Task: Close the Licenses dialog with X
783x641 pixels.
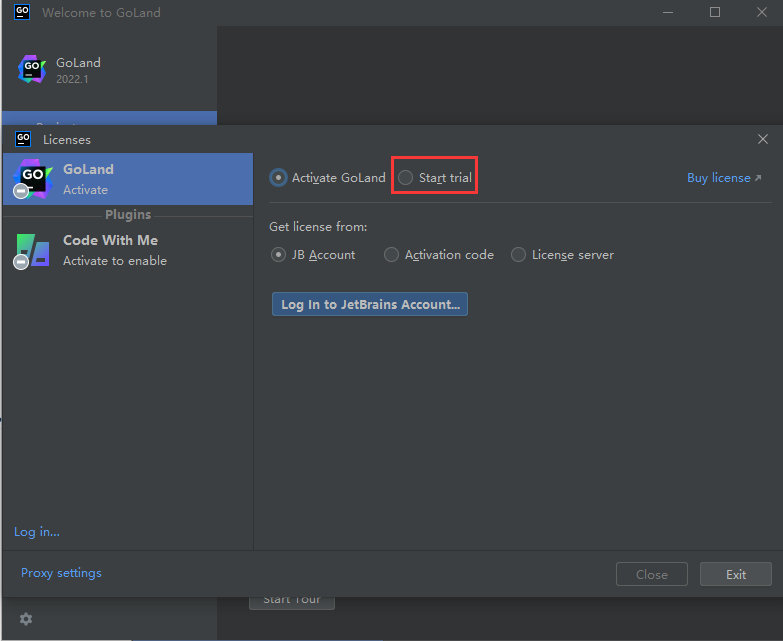Action: (762, 139)
